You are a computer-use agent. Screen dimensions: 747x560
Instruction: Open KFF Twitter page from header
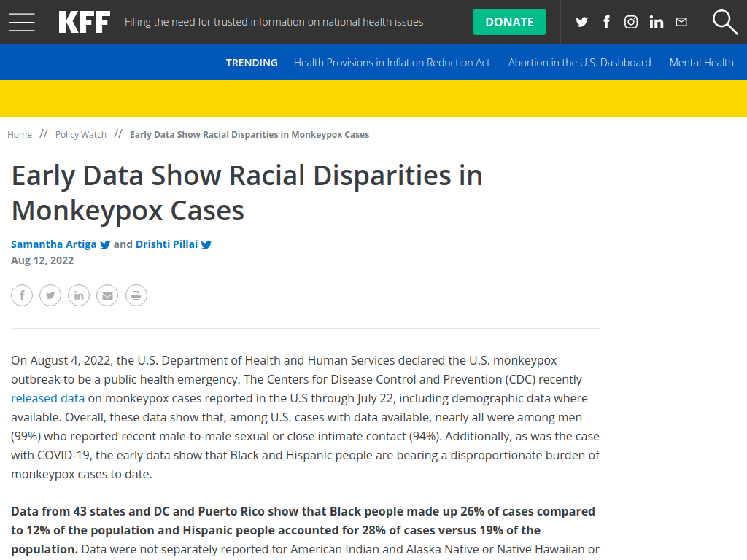pyautogui.click(x=581, y=22)
